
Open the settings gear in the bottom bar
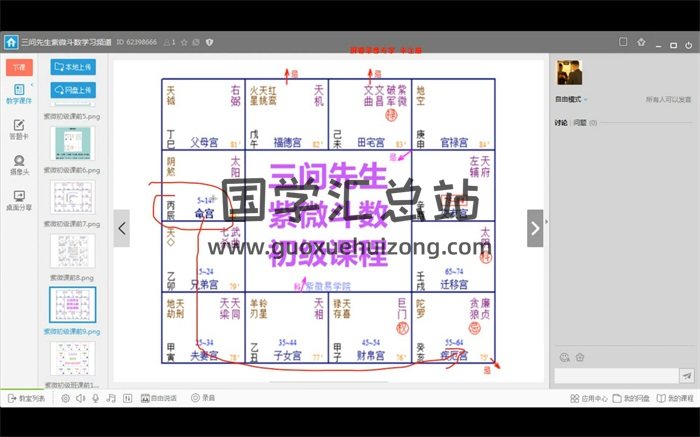click(x=66, y=398)
